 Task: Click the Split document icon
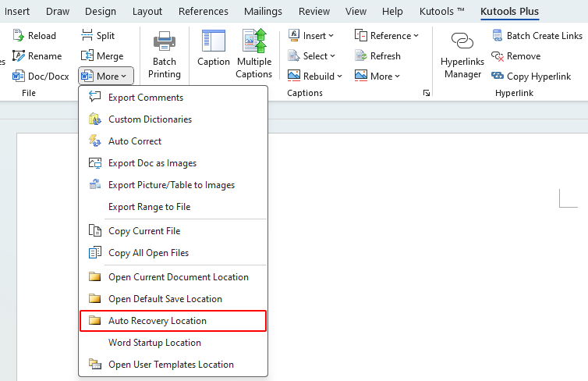87,36
